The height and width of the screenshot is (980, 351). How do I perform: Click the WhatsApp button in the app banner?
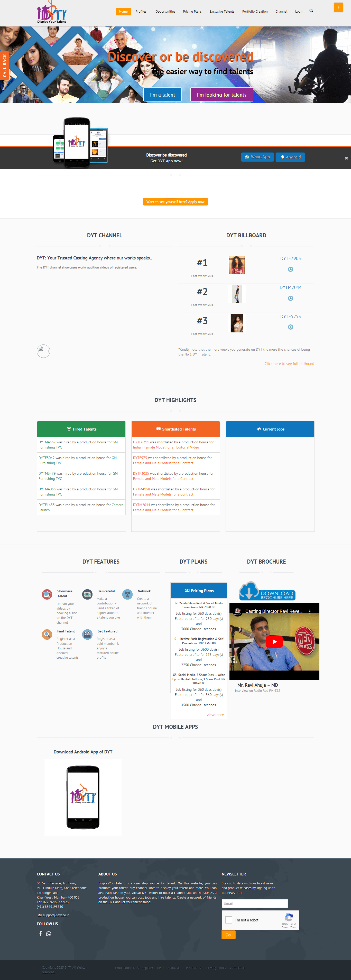[257, 157]
